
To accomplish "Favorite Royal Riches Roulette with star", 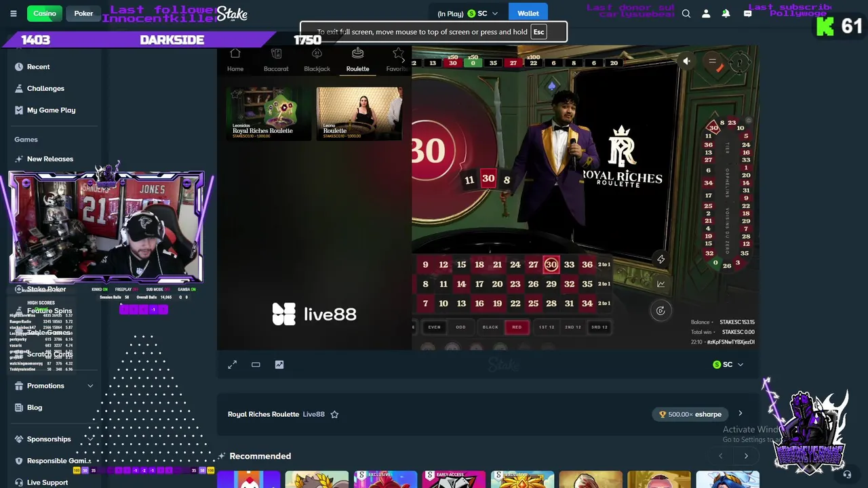I will coord(334,414).
